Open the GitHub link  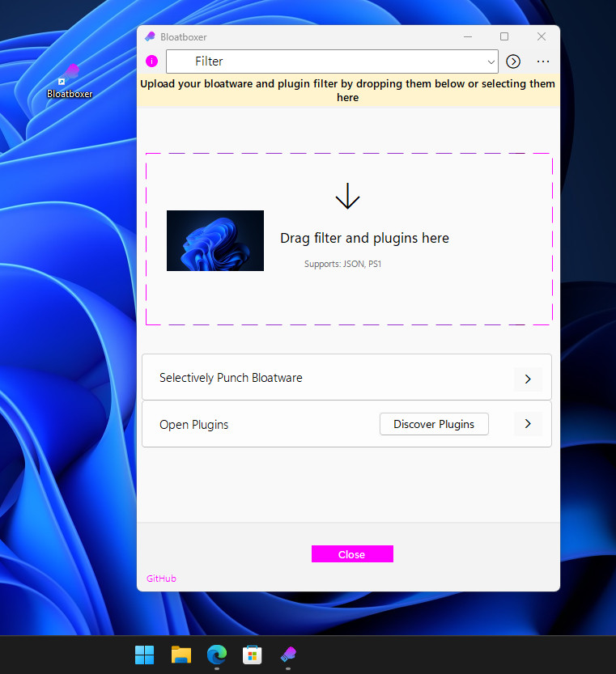161,579
